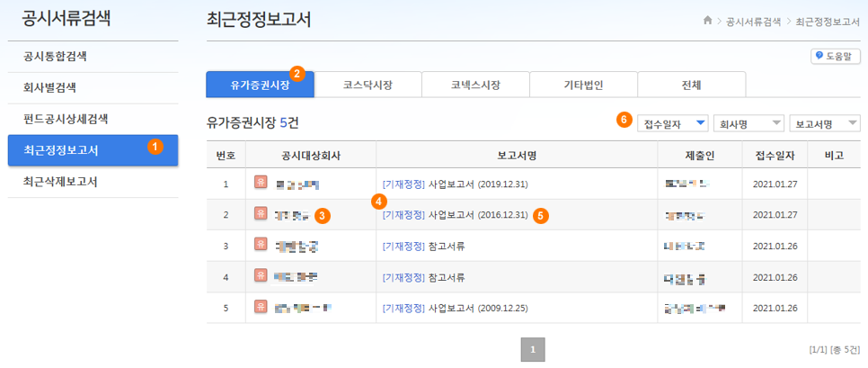Viewport: 868px width, 368px height.
Task: Click row 5 date 2021.01.26
Action: click(x=775, y=308)
